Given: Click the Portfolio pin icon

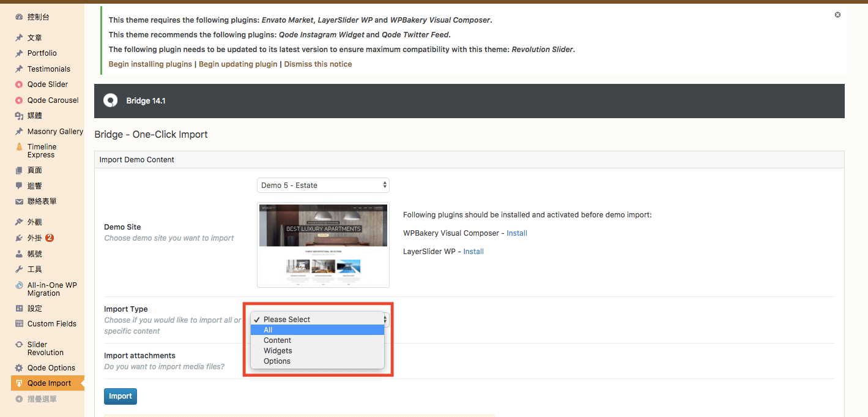Looking at the screenshot, I should pyautogui.click(x=19, y=53).
